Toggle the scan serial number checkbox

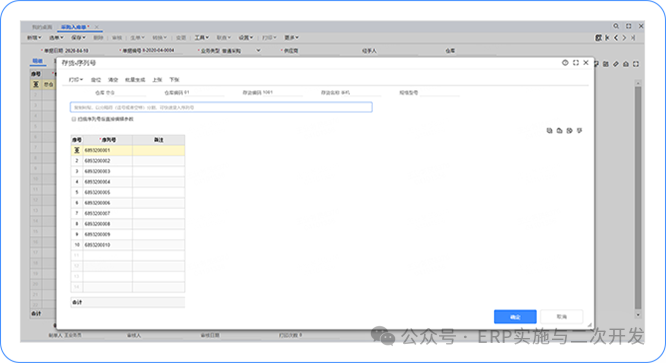click(x=73, y=119)
